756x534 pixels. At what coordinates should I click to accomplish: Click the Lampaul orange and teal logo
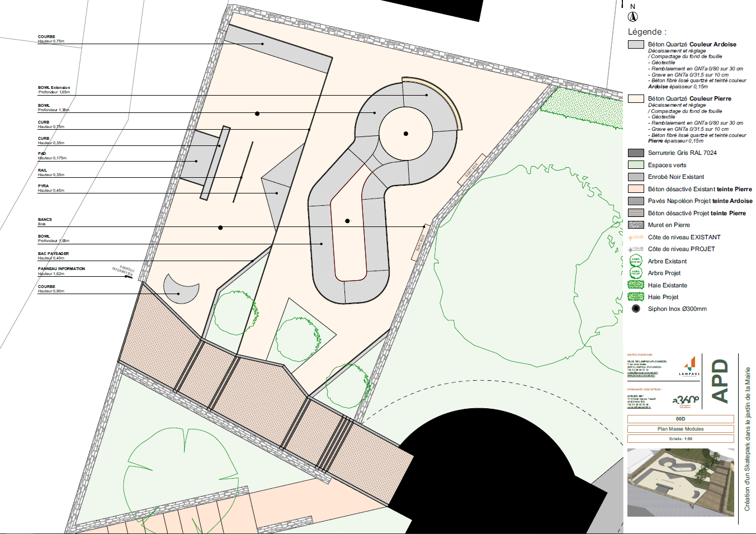coord(689,366)
